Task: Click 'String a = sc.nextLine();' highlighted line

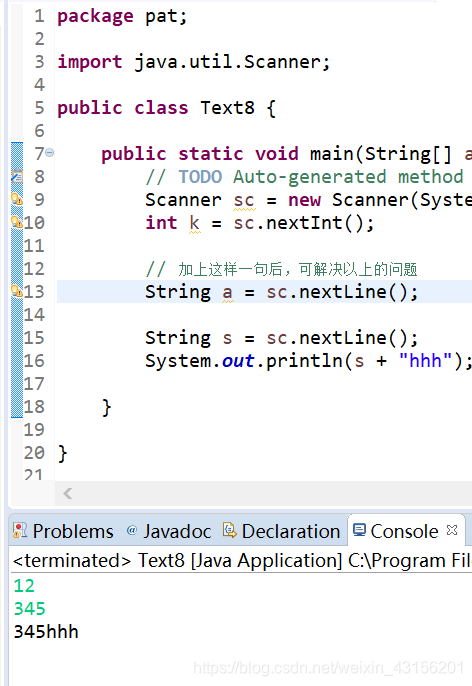Action: click(x=282, y=292)
